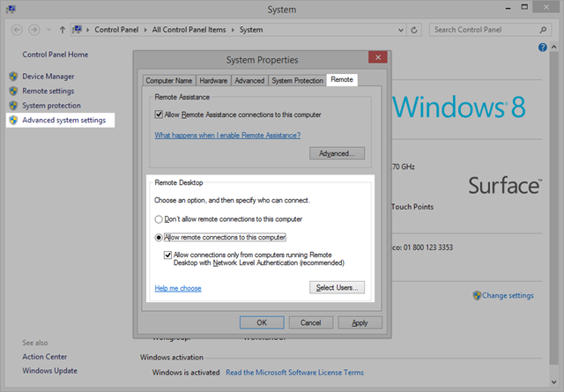Click the shield icon next to Change settings
This screenshot has height=392, width=564.
tap(477, 296)
